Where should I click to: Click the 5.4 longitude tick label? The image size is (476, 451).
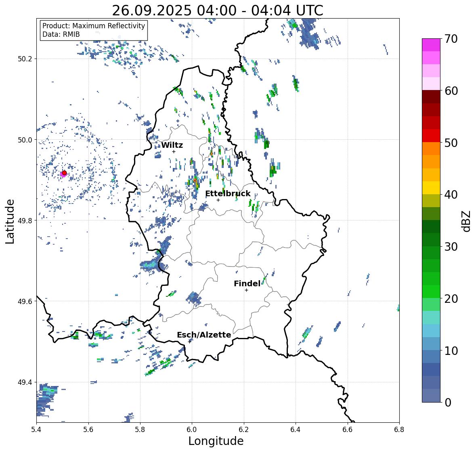[x=36, y=430]
